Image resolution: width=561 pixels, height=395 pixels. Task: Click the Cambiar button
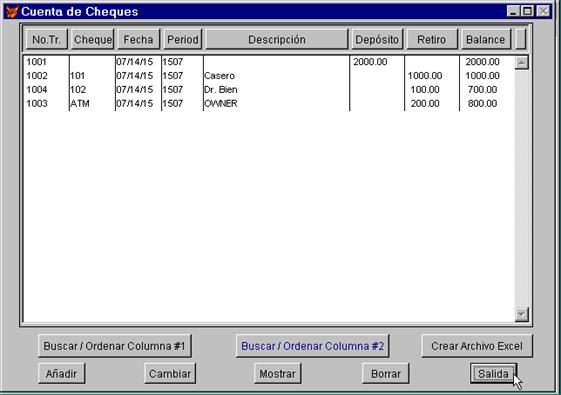(x=170, y=374)
